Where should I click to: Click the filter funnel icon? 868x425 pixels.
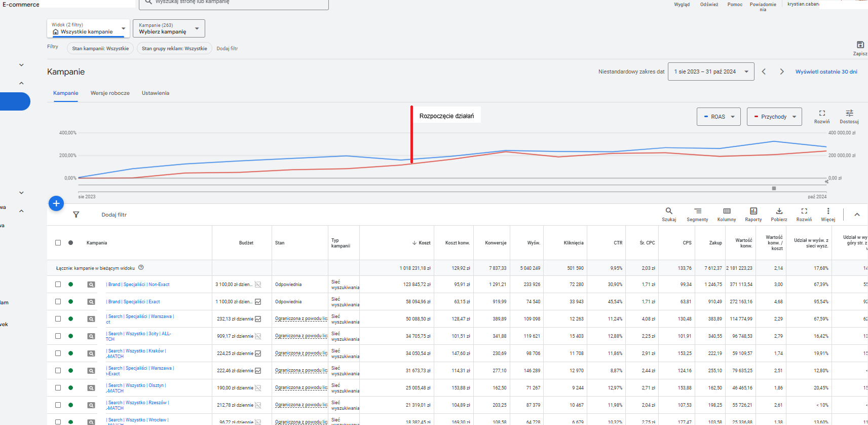point(76,215)
